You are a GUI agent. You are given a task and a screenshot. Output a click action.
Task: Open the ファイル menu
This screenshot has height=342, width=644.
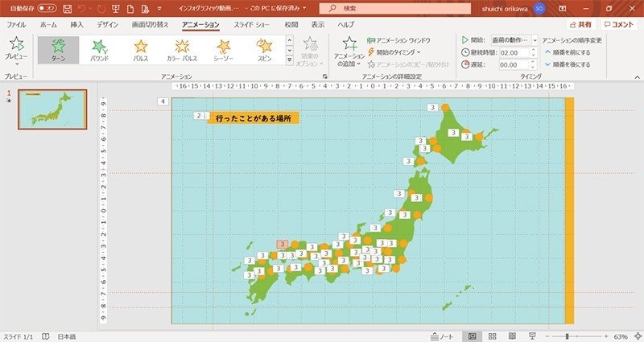point(16,25)
